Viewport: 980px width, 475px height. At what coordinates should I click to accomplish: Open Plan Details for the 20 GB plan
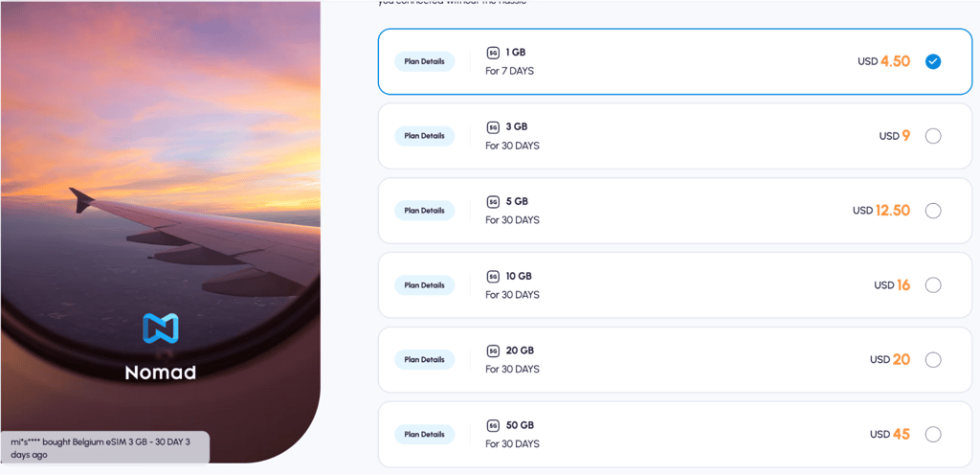pos(424,359)
